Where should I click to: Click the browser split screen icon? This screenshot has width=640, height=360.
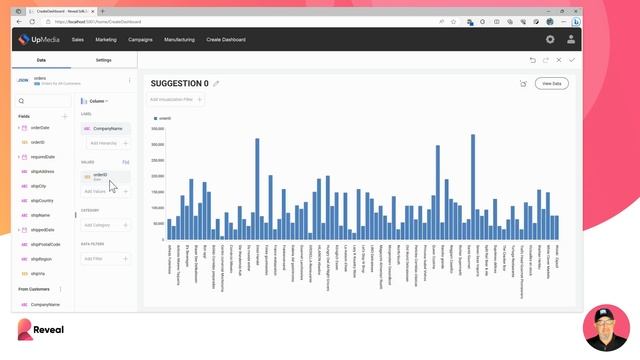click(496, 22)
